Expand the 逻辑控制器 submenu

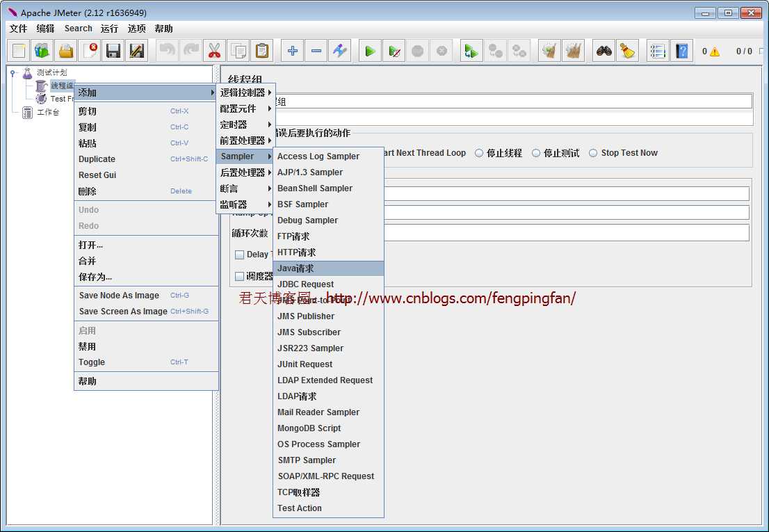click(x=245, y=92)
